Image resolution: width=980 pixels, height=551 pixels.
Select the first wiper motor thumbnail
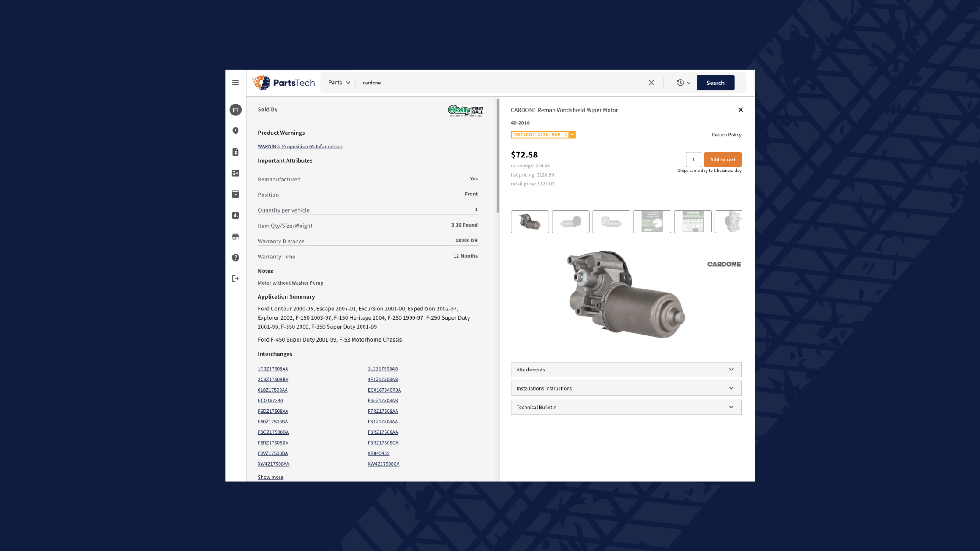(530, 222)
